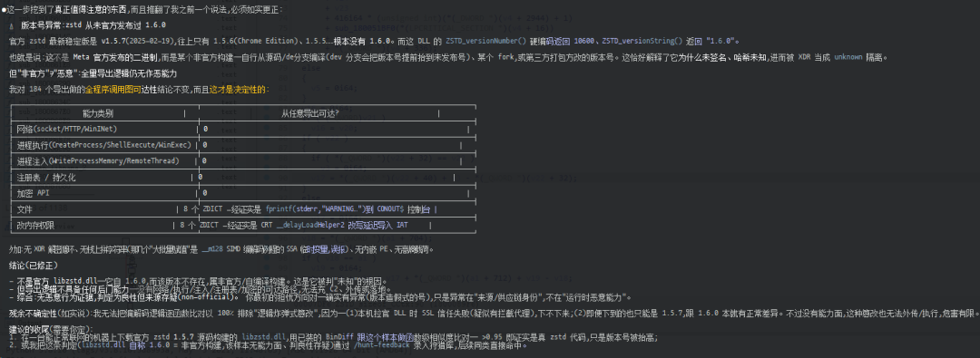Click the code 'ZSTD_versionString()'

click(643, 41)
